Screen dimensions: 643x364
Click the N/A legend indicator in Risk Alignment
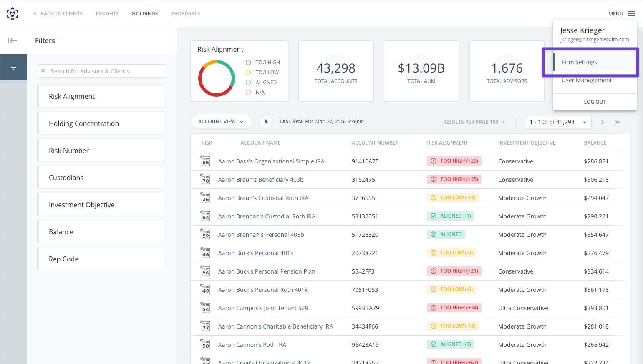pos(248,92)
